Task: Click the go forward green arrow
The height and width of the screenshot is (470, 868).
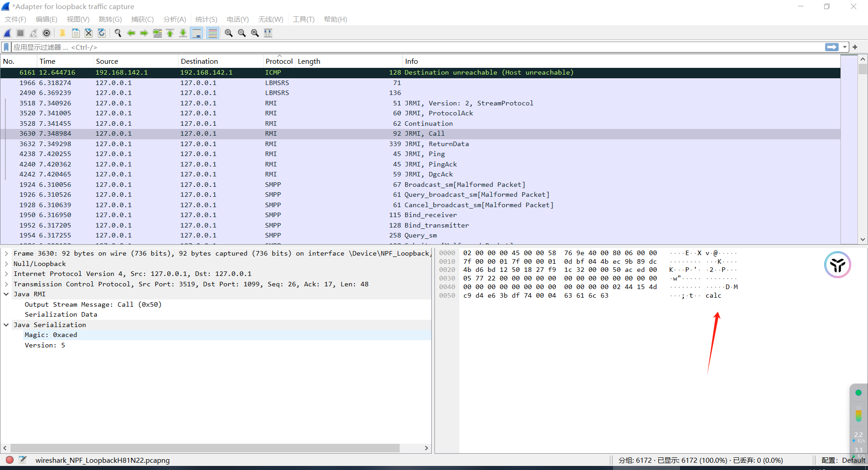Action: (144, 33)
